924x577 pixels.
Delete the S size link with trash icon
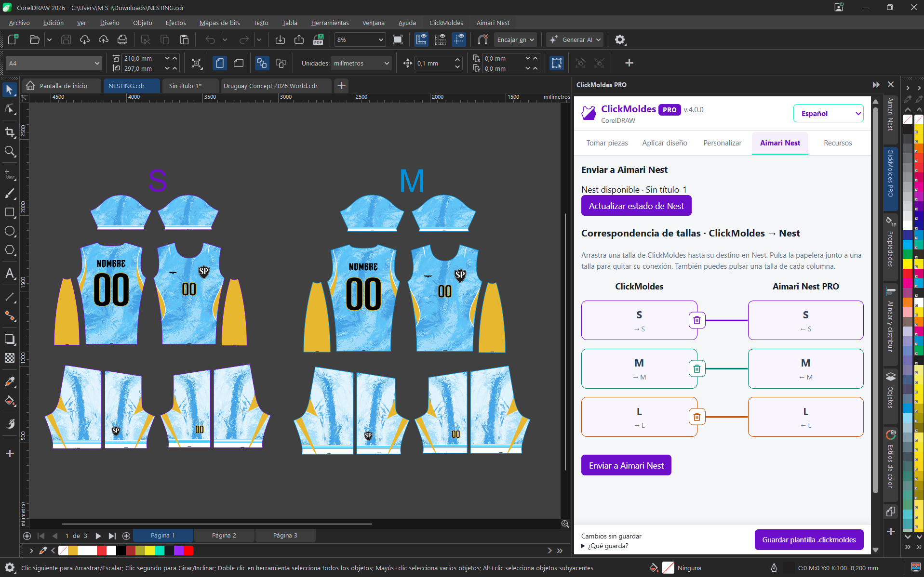pos(697,320)
